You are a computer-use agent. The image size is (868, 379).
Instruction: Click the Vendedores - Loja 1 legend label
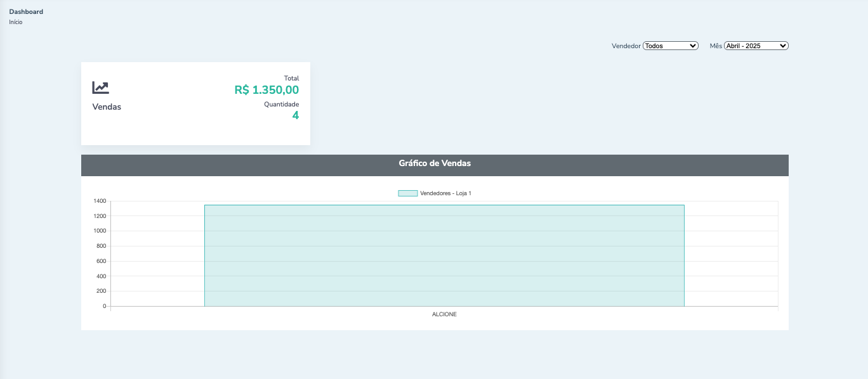click(x=445, y=193)
